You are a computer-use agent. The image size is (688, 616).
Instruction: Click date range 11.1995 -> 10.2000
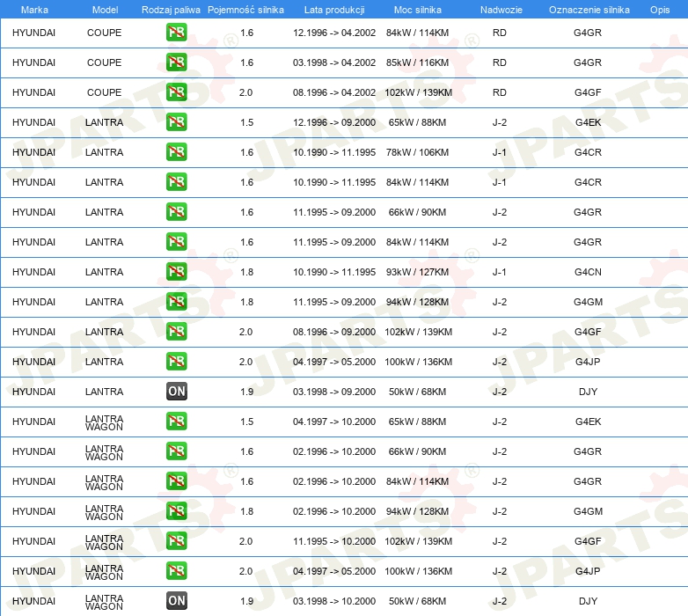click(x=334, y=541)
